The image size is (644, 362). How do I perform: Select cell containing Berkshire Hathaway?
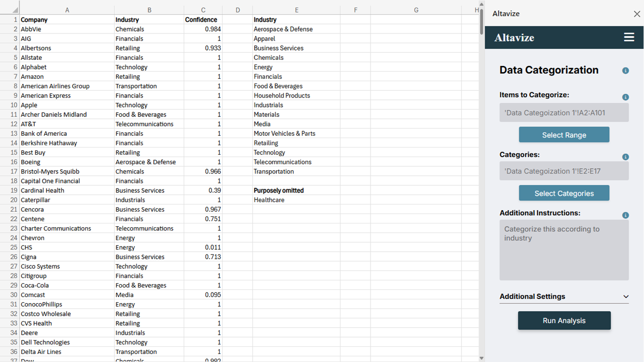tap(67, 143)
